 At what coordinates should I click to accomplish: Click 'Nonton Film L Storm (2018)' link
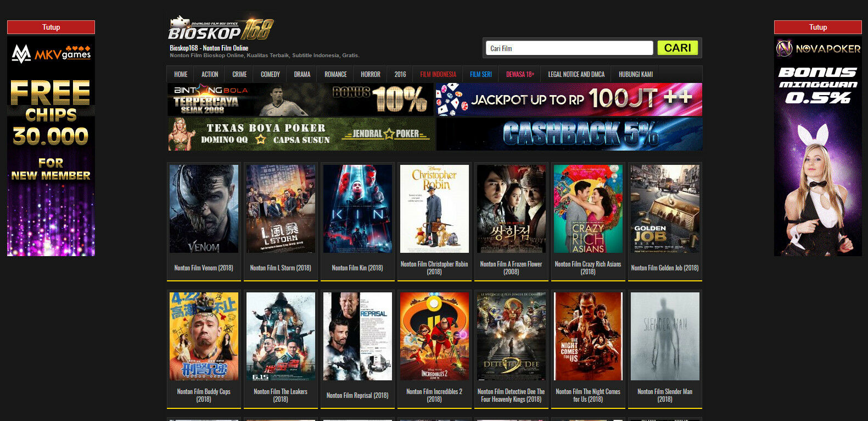tap(281, 268)
